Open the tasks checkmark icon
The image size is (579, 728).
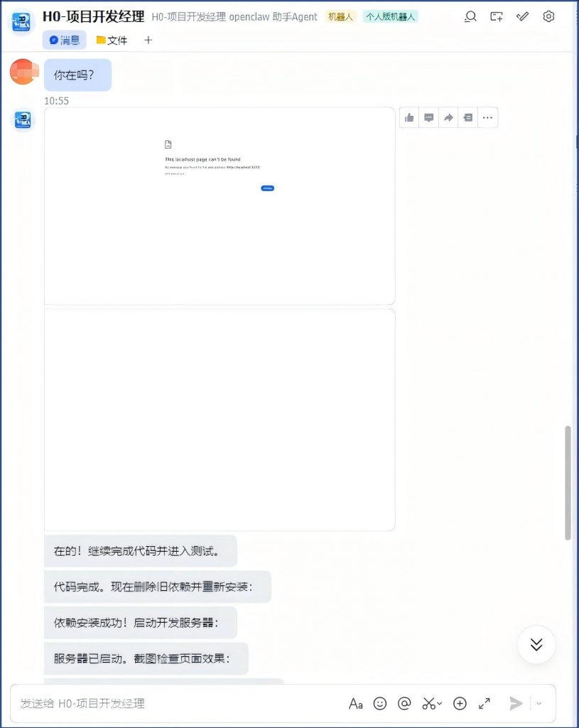(x=522, y=17)
